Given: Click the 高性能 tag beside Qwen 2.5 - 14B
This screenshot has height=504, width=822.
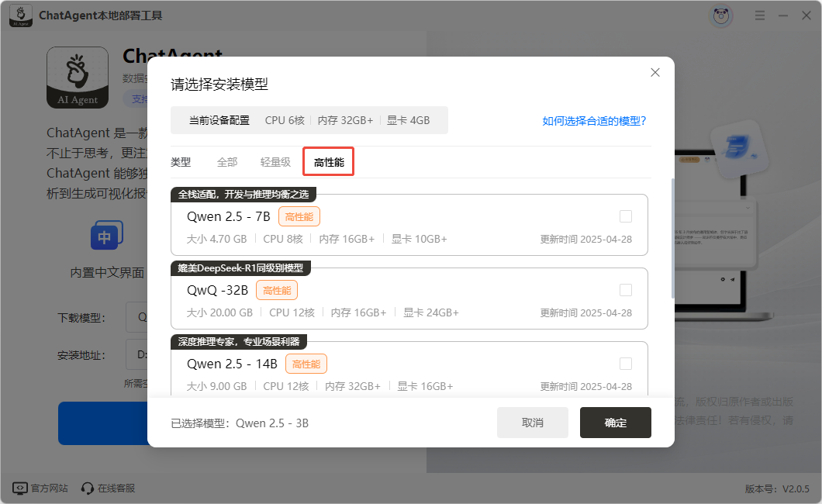Looking at the screenshot, I should (306, 364).
